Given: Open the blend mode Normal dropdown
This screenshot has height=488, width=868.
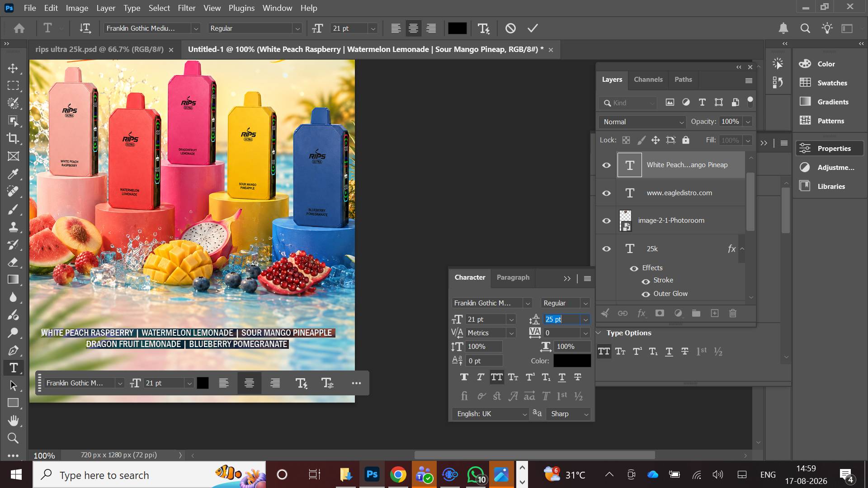Looking at the screenshot, I should click(x=642, y=122).
